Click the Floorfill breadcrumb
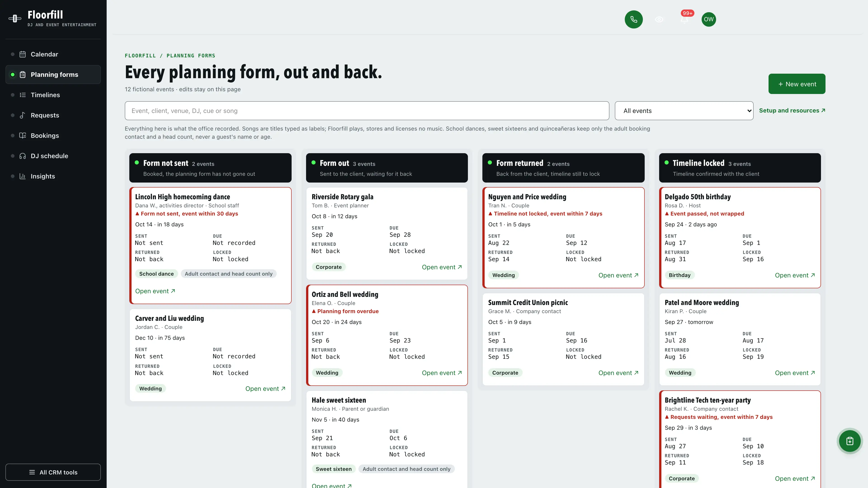Image resolution: width=868 pixels, height=488 pixels. point(140,56)
